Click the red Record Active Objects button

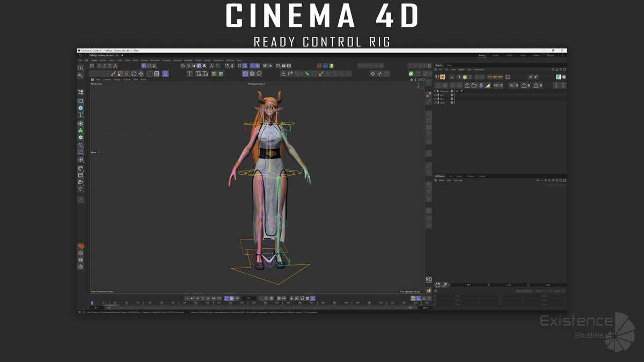click(x=266, y=298)
